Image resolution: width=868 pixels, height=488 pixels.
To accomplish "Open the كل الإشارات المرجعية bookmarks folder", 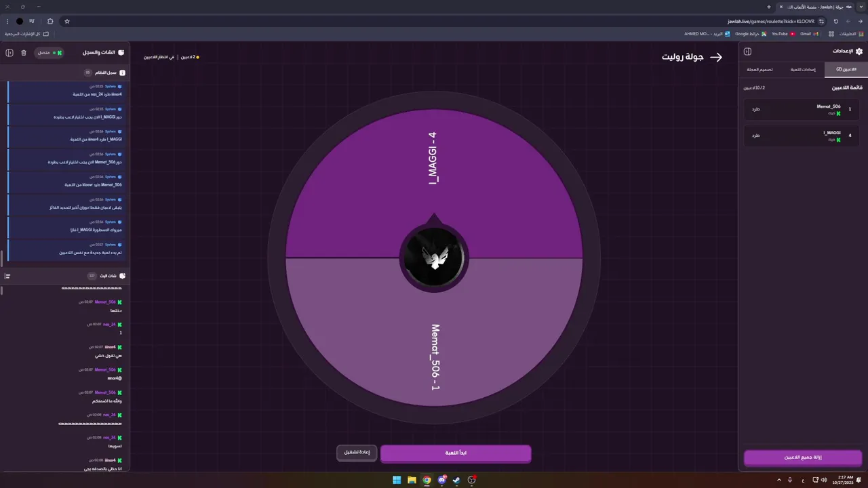I will [27, 33].
